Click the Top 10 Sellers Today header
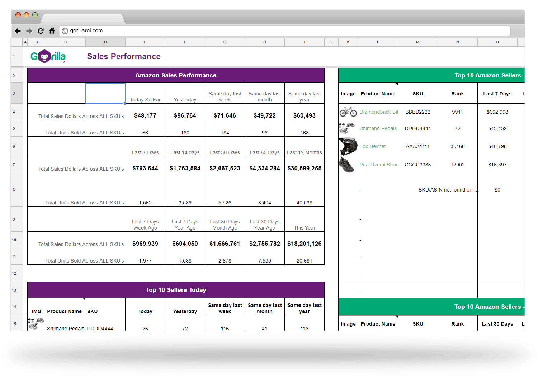This screenshot has width=538, height=392. pyautogui.click(x=176, y=290)
